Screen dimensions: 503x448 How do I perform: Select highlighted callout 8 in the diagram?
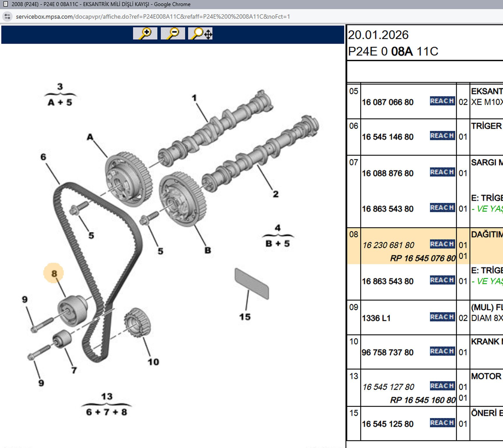54,274
